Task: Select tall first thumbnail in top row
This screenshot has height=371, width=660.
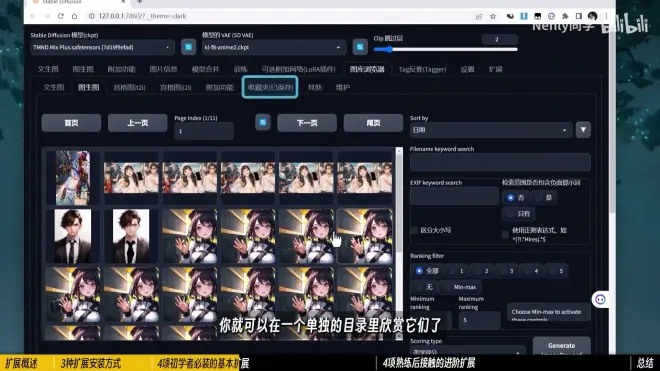Action: 72,178
